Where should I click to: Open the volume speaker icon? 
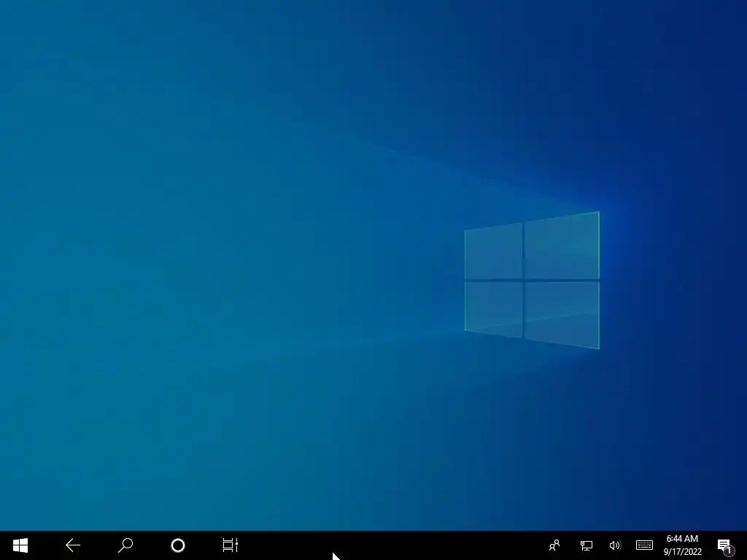point(615,545)
